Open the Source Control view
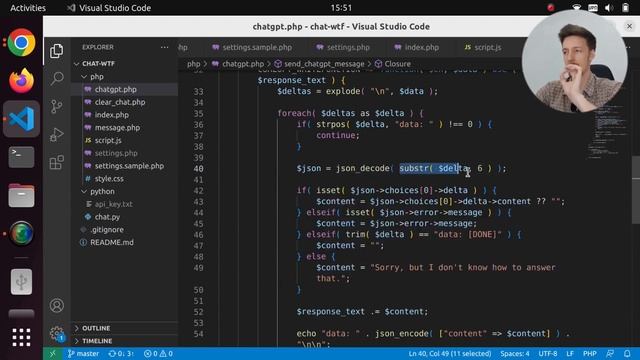The height and width of the screenshot is (360, 640). click(57, 107)
